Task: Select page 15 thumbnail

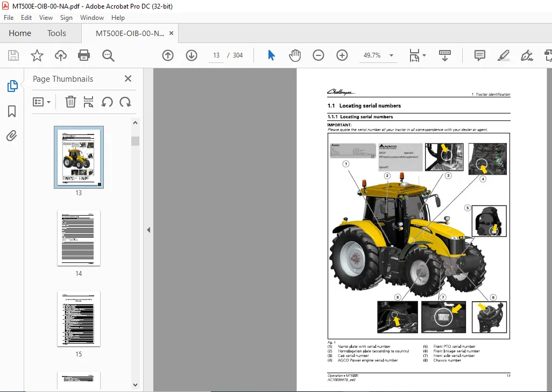Action: point(79,319)
